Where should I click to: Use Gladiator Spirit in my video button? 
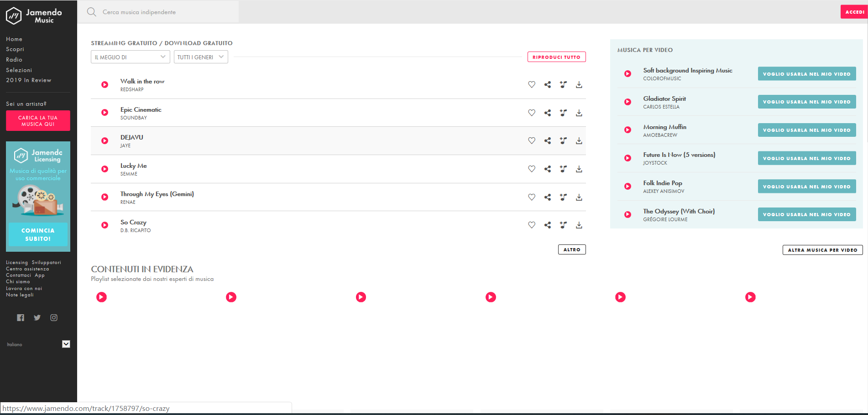tap(807, 102)
